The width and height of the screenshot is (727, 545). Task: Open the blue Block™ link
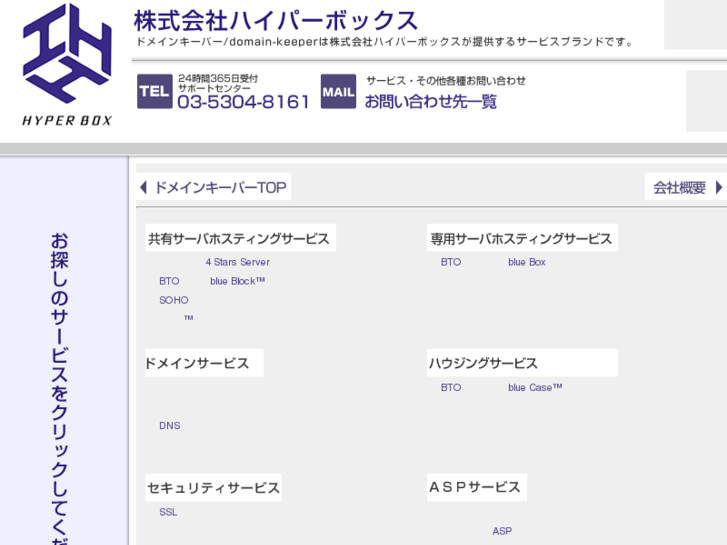(x=237, y=281)
